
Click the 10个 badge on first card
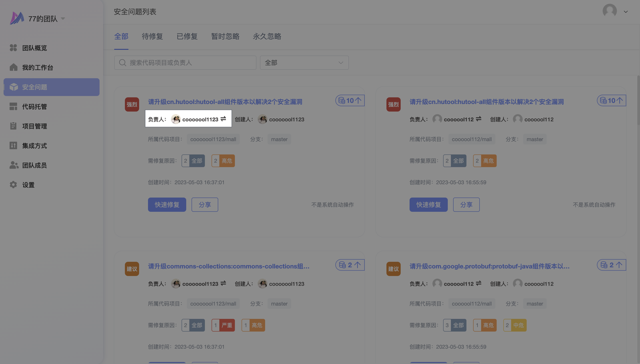click(350, 100)
